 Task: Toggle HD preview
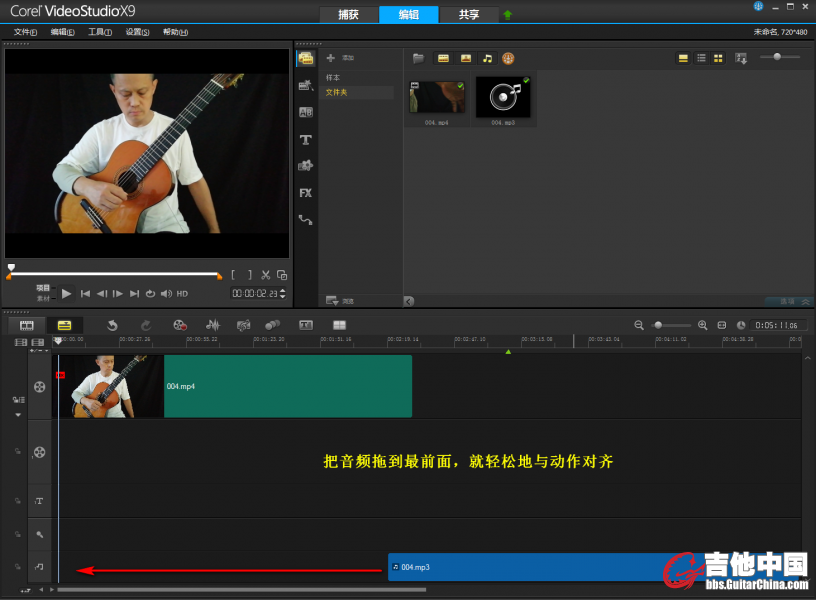click(x=182, y=294)
